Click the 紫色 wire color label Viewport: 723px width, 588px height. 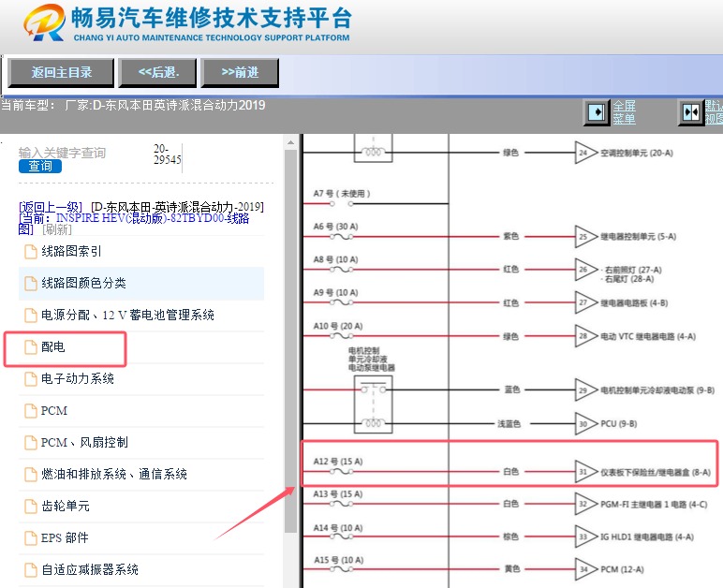(x=511, y=236)
